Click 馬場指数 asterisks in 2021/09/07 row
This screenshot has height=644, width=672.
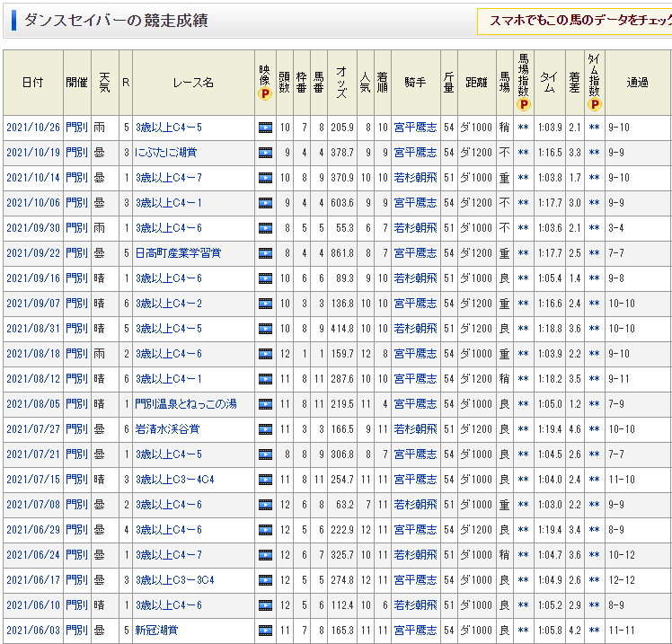523,304
